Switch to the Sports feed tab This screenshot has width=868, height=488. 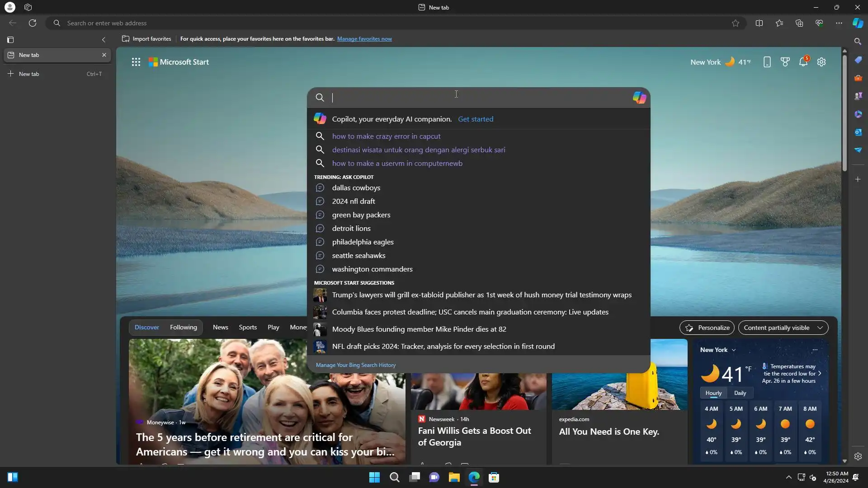pos(248,327)
